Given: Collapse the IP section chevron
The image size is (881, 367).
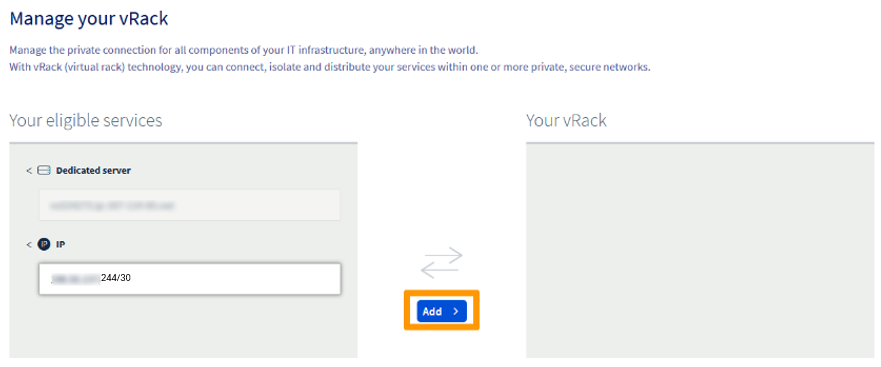Looking at the screenshot, I should click(29, 245).
